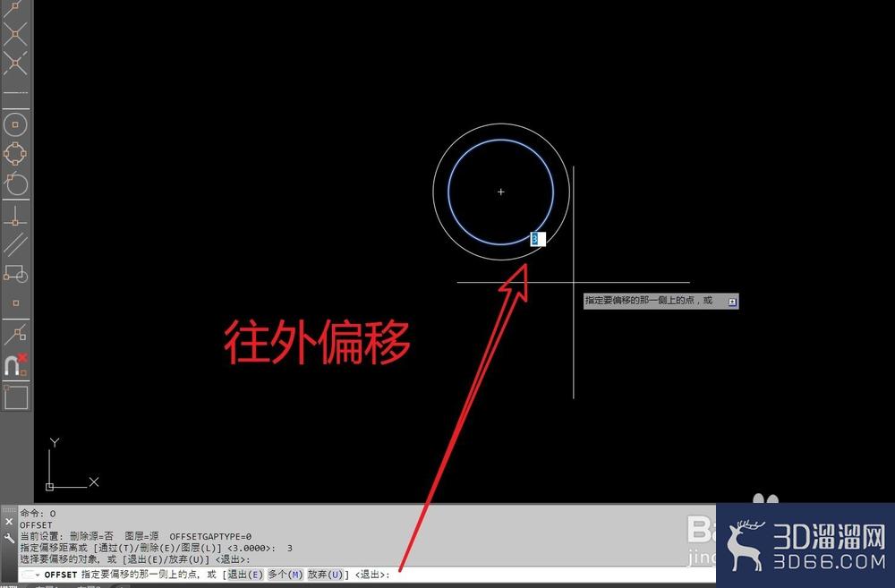Screen dimensions: 895x588
Task: Select the Snap to Apparent Intersection tool
Action: pos(15,63)
